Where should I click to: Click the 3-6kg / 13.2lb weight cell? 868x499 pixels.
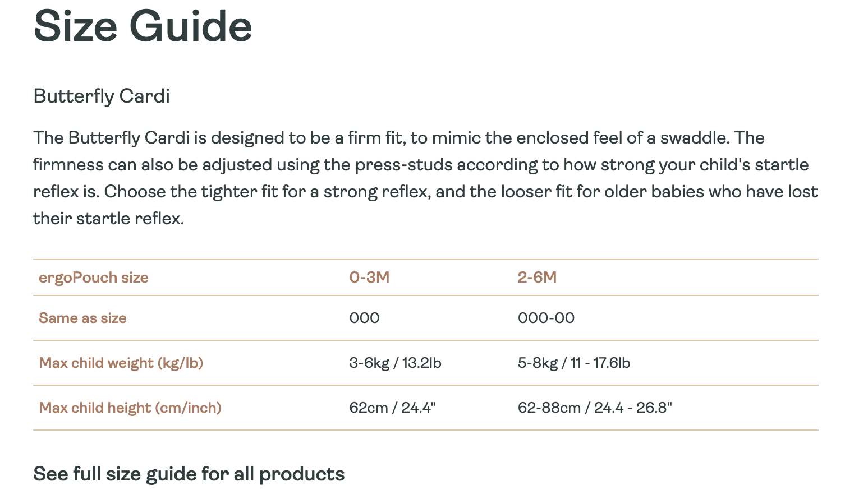[395, 363]
